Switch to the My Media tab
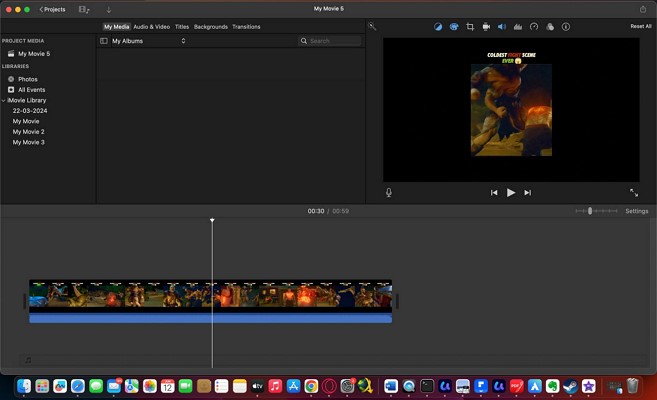The height and width of the screenshot is (400, 657). pos(116,27)
